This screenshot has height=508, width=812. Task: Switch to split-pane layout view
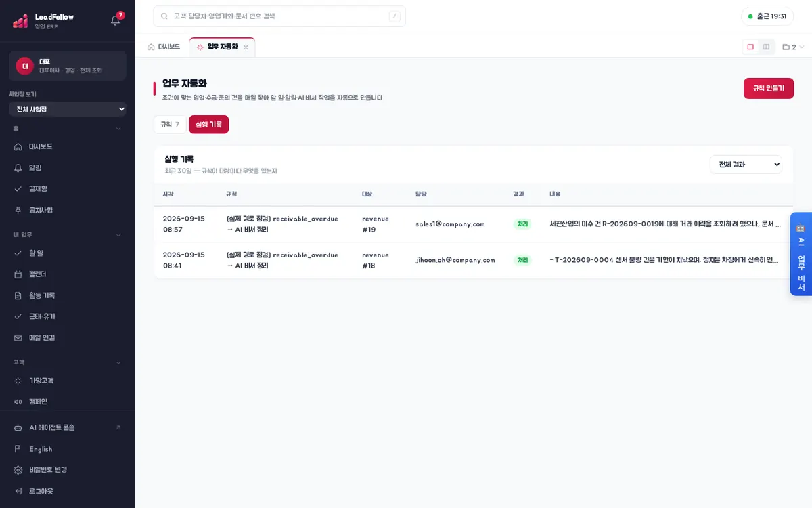pos(766,47)
